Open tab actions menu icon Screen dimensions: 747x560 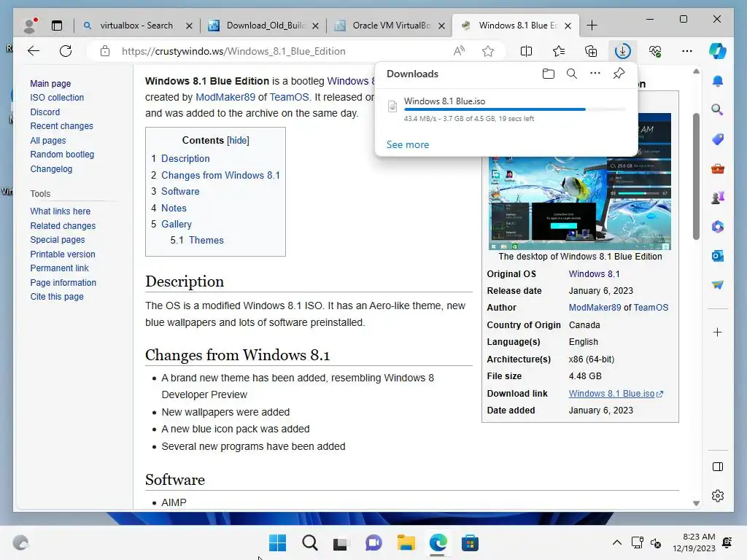[57, 26]
